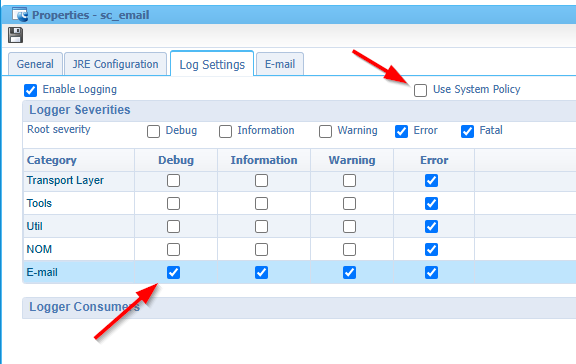Select the Log Settings tab
Viewport: 576px width, 364px height.
point(212,65)
